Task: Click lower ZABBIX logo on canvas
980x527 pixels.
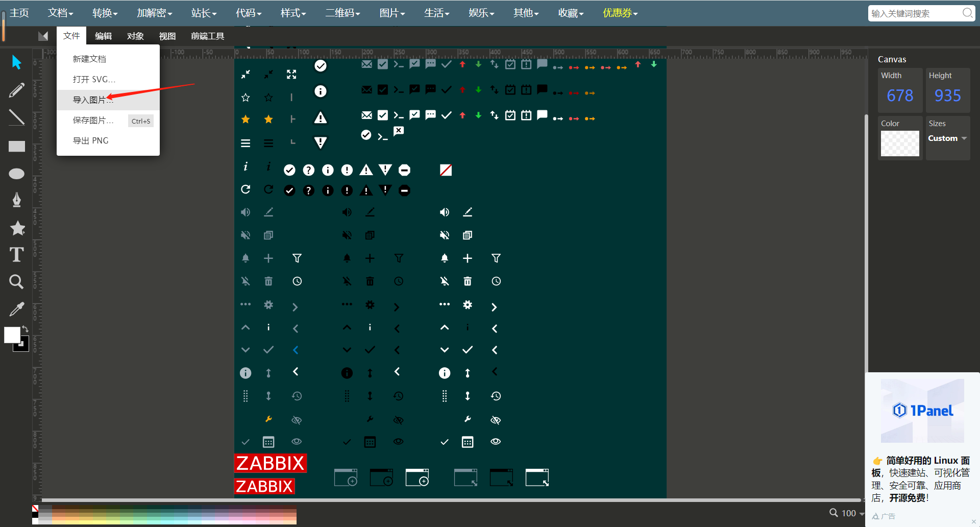Action: tap(264, 486)
